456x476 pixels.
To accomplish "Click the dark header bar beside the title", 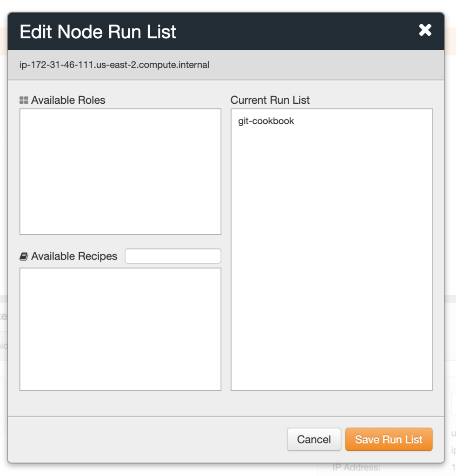I will (x=297, y=32).
